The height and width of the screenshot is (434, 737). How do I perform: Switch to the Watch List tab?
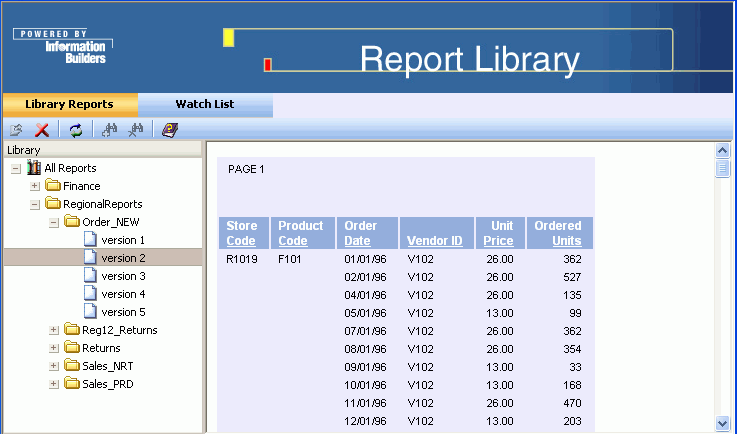(x=205, y=104)
